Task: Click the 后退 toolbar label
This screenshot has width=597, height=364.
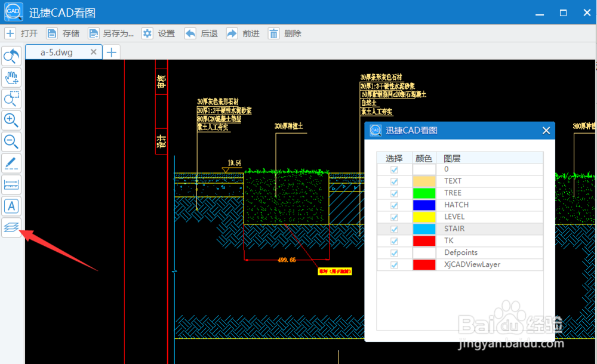Action: tap(209, 33)
